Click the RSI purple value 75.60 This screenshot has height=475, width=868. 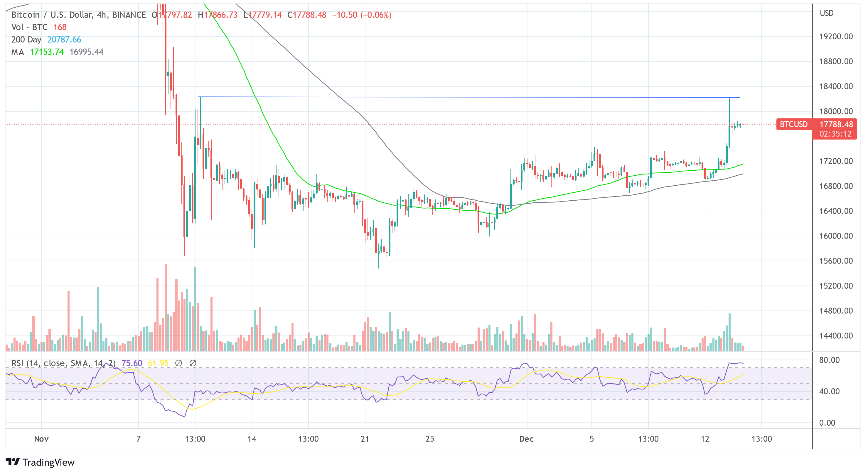pos(132,363)
